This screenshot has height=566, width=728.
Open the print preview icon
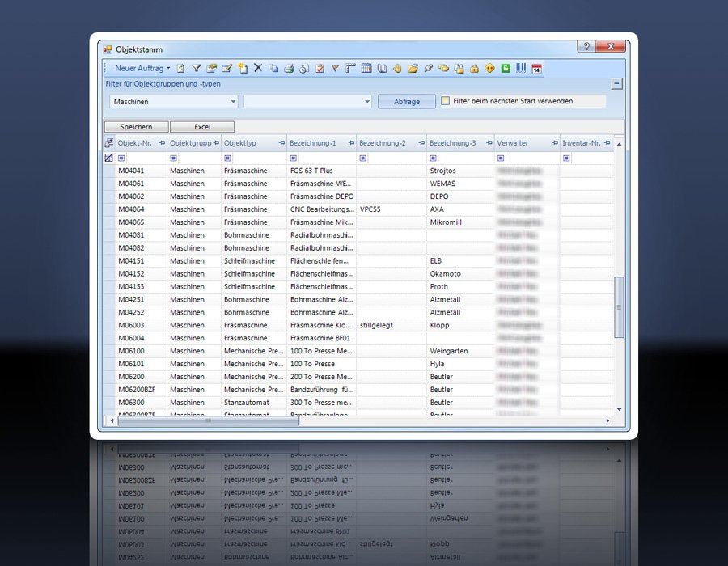(x=304, y=68)
